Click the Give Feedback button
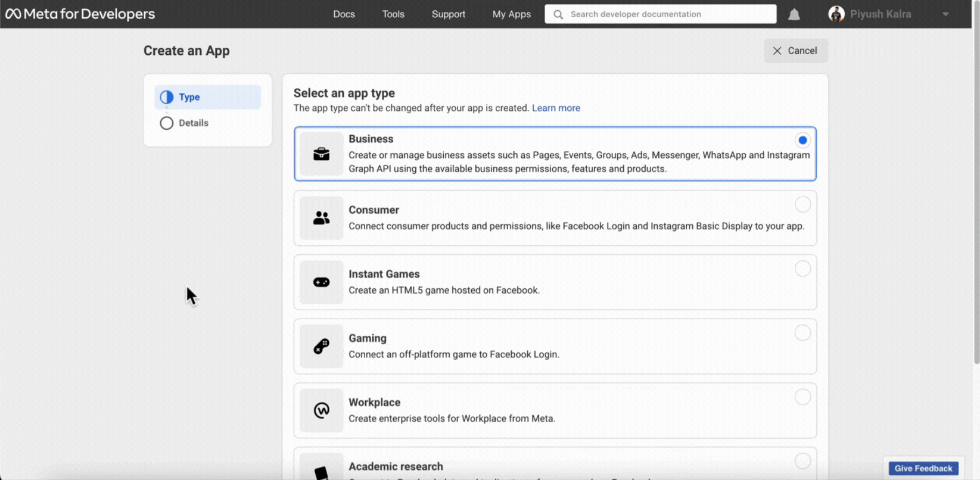 click(x=923, y=469)
